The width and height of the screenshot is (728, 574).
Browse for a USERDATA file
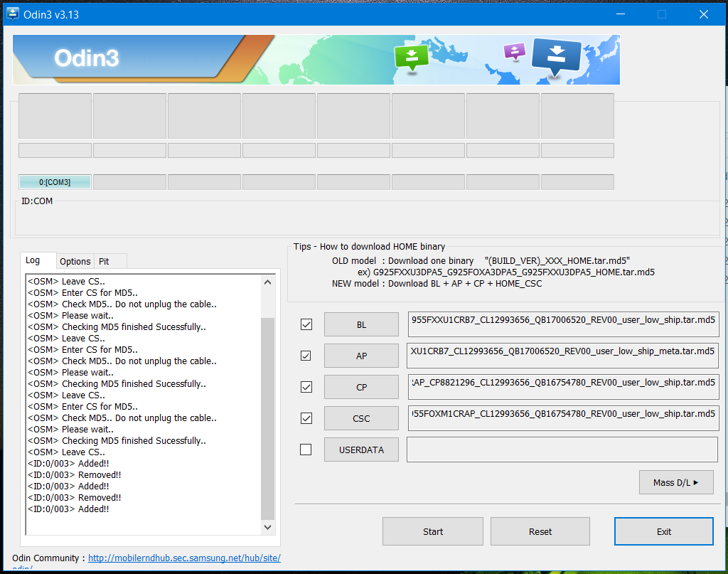click(x=361, y=450)
